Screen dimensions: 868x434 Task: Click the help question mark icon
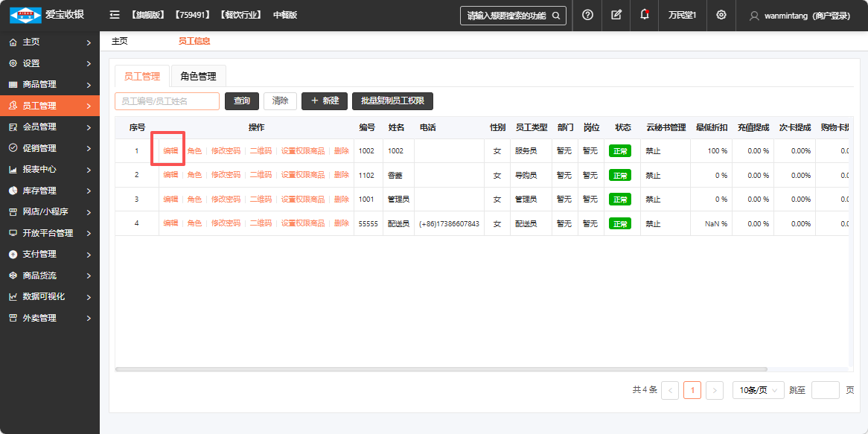click(x=587, y=15)
